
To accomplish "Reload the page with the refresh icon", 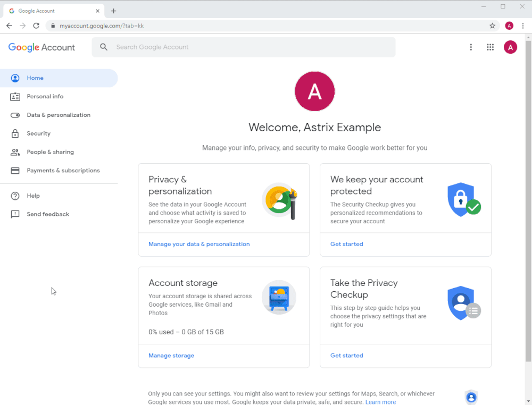I will [36, 26].
